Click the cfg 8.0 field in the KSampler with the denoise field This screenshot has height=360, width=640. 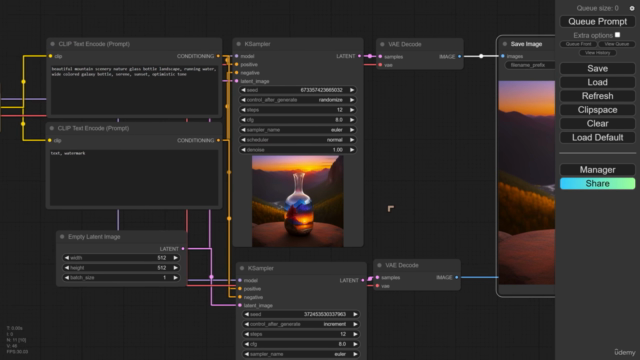pyautogui.click(x=298, y=120)
